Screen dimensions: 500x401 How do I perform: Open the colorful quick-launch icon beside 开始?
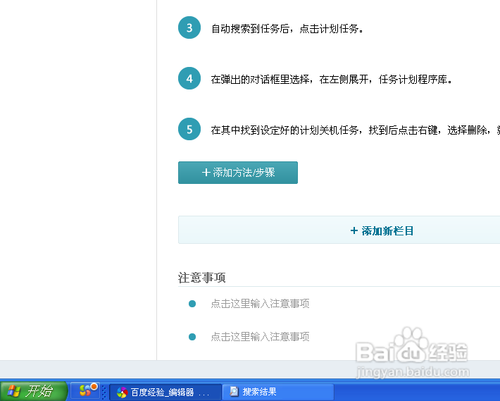(x=88, y=390)
